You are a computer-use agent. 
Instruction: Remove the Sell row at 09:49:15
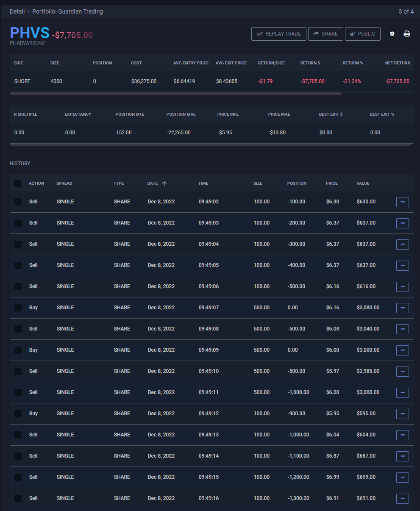403,478
